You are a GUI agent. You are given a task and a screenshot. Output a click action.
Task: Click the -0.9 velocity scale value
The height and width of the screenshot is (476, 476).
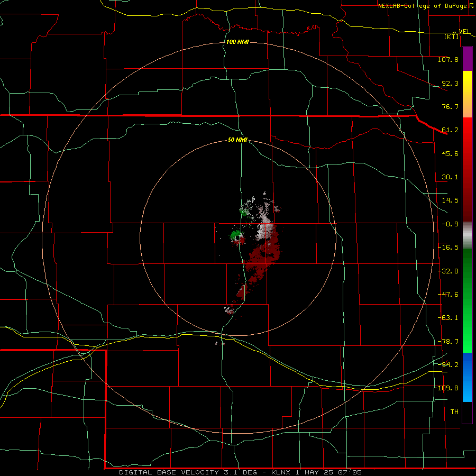coord(450,224)
